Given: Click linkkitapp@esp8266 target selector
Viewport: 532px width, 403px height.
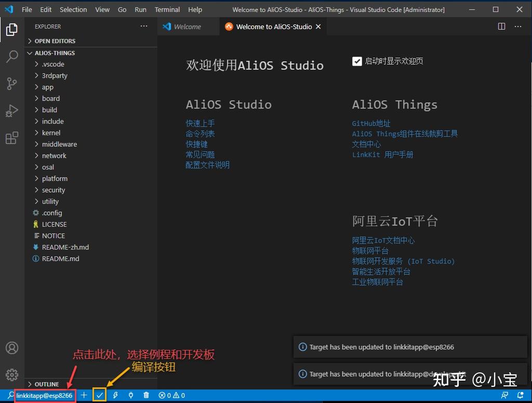Looking at the screenshot, I should (45, 395).
